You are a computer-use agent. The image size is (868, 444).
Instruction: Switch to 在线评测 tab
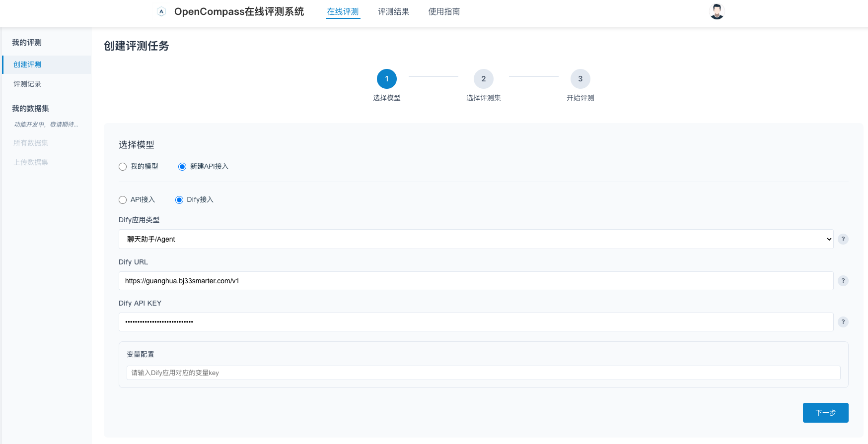[x=343, y=11]
